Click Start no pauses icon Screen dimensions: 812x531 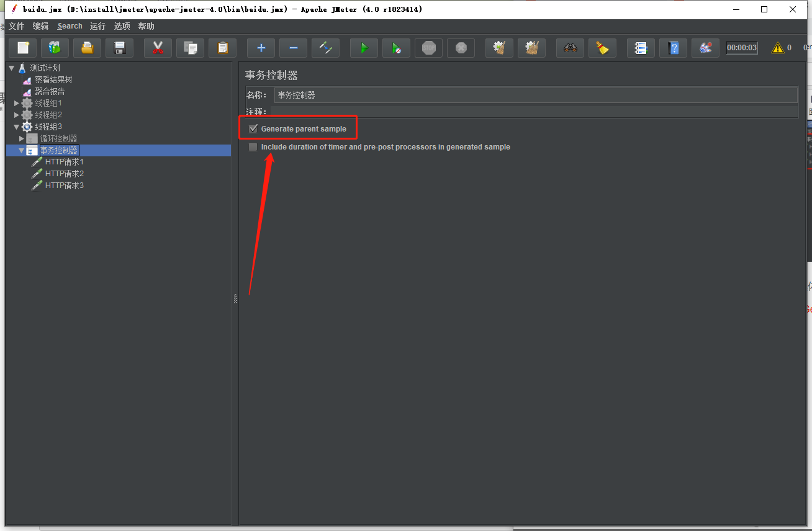397,48
